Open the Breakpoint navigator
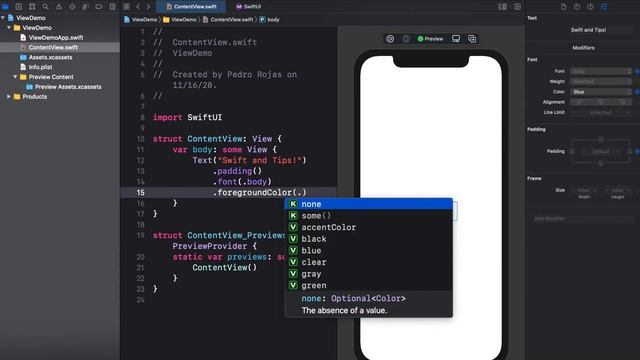This screenshot has width=640, height=360. (99, 7)
